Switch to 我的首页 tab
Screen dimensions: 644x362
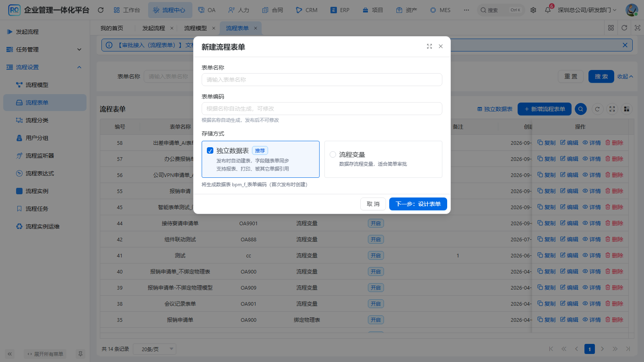[x=112, y=28]
